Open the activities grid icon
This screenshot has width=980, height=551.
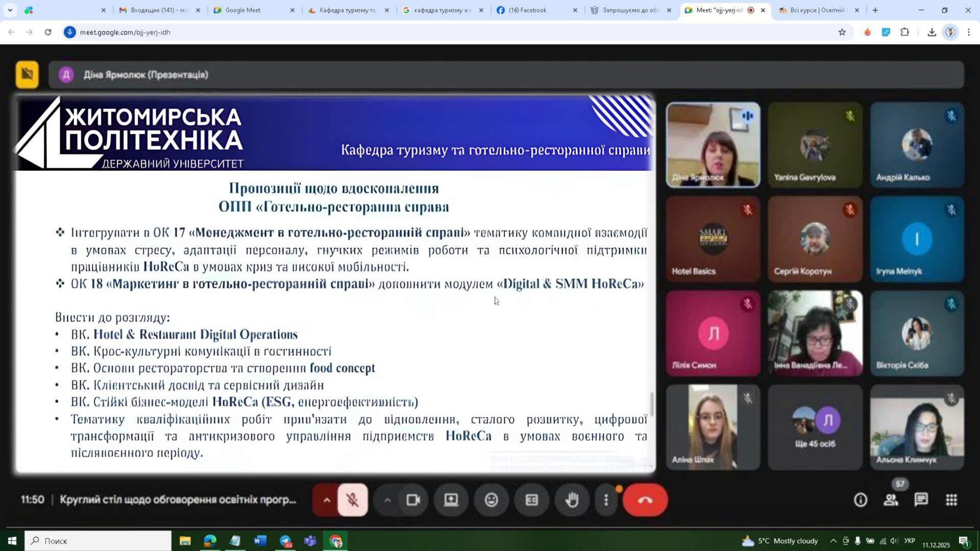coord(951,500)
